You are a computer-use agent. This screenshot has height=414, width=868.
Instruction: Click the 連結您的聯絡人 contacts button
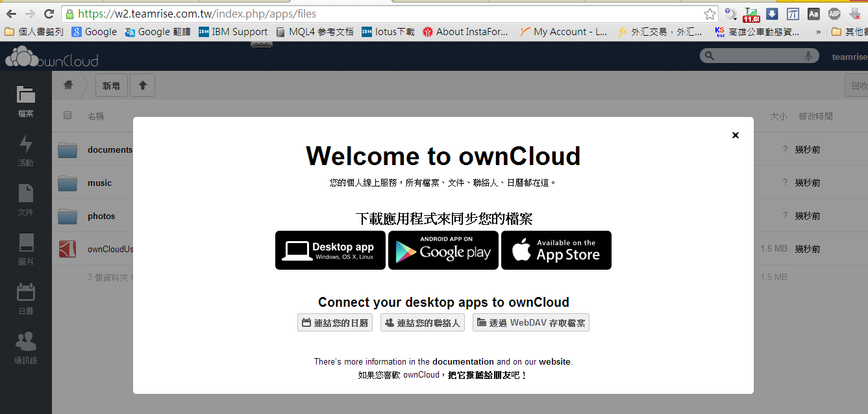(x=423, y=323)
